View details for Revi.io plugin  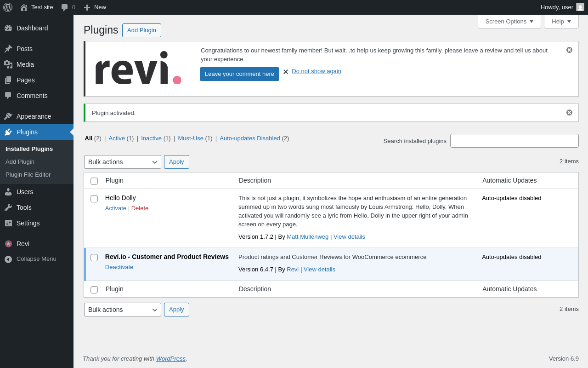319,270
